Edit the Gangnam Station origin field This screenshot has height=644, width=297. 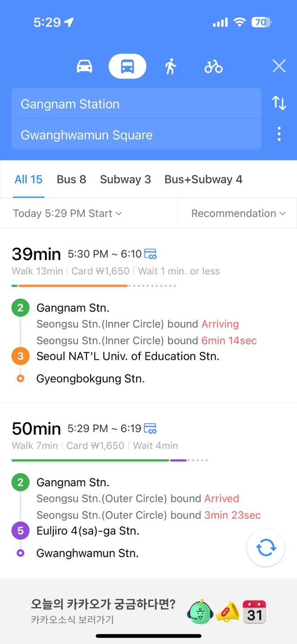(136, 104)
